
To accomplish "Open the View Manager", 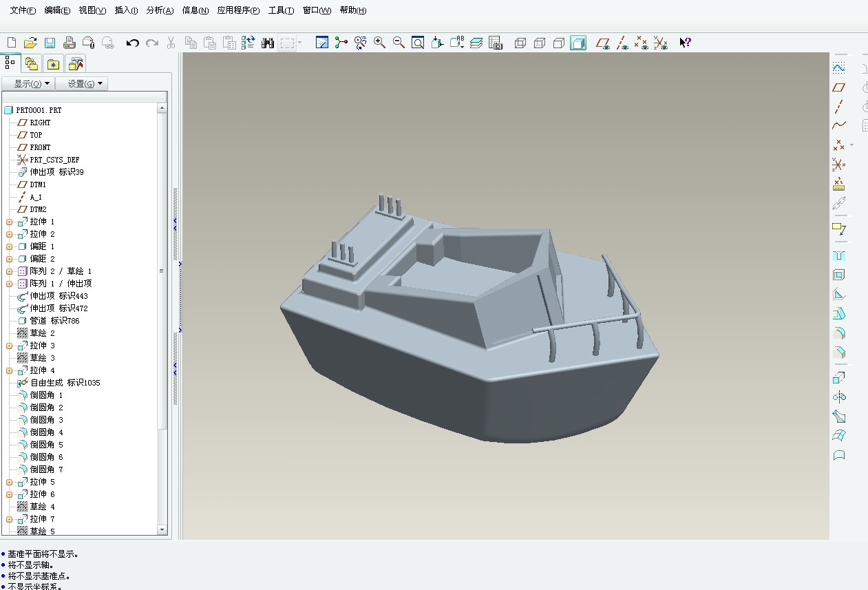I will click(x=496, y=43).
